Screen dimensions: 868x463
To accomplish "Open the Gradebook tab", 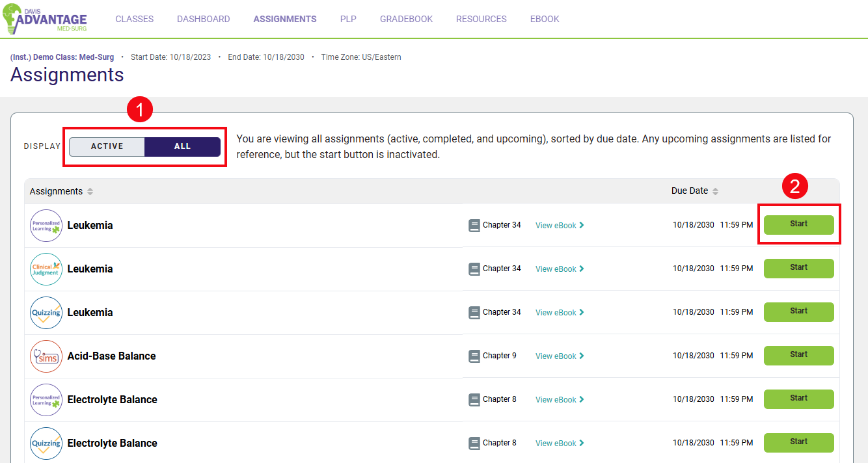I will (407, 19).
